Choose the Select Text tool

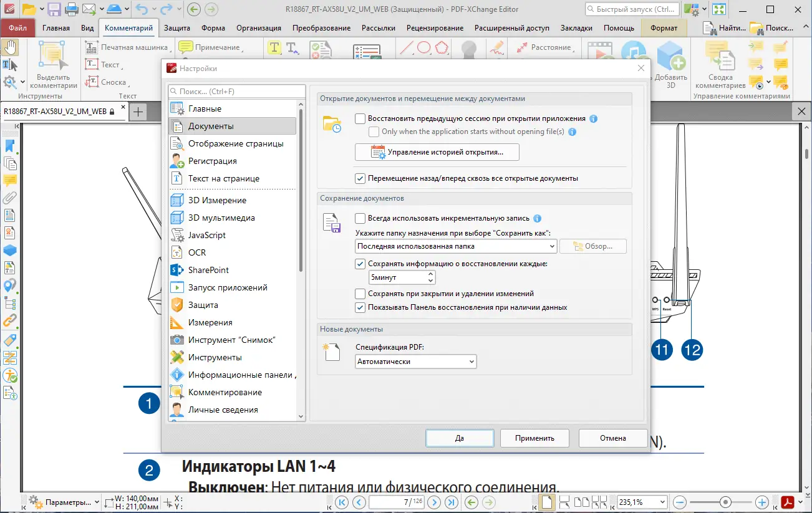pyautogui.click(x=9, y=64)
